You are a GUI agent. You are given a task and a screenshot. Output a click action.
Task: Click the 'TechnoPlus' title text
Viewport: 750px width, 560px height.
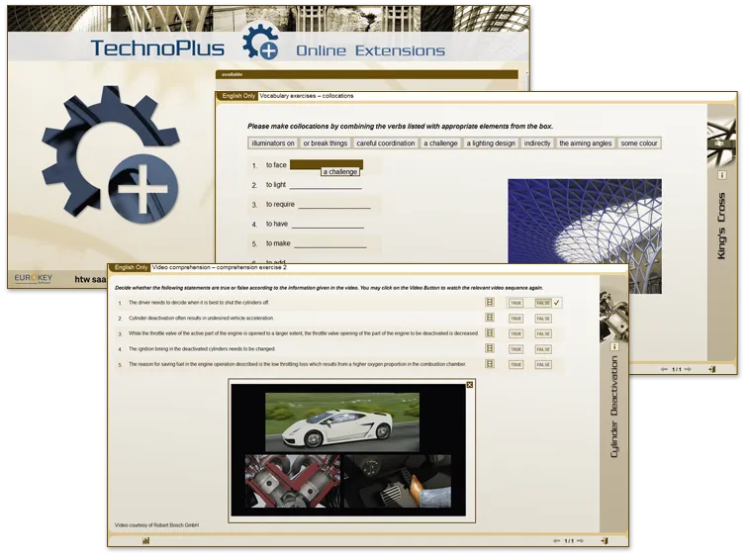tap(157, 48)
